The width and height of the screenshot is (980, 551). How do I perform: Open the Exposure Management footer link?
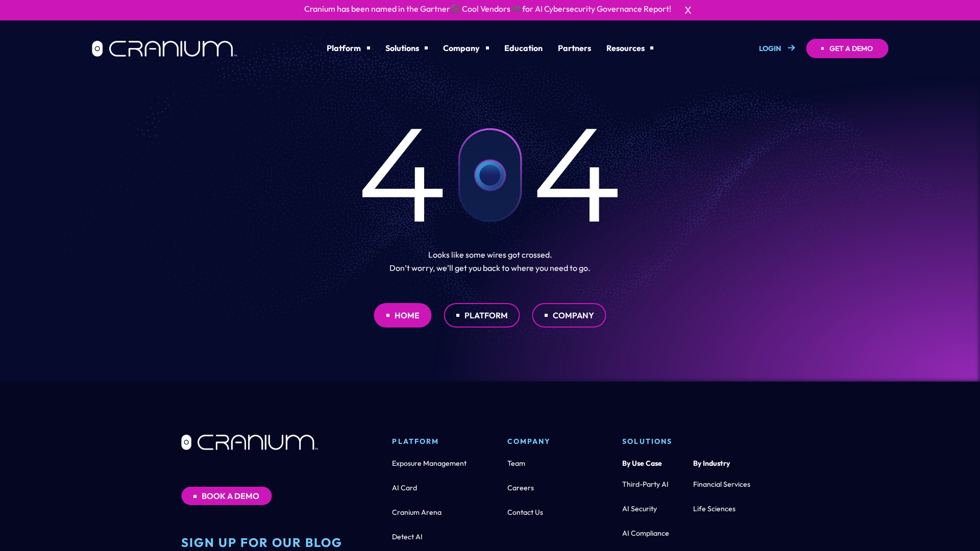click(429, 463)
